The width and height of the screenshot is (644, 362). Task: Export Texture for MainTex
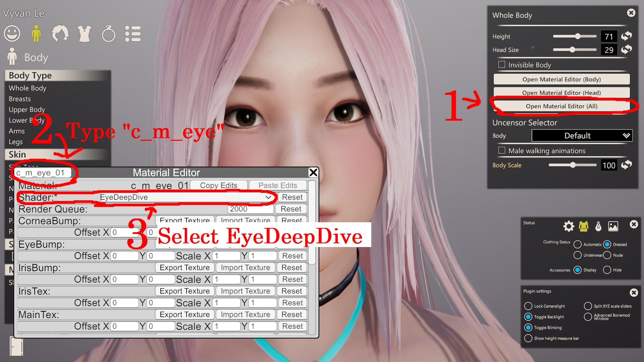pos(184,314)
